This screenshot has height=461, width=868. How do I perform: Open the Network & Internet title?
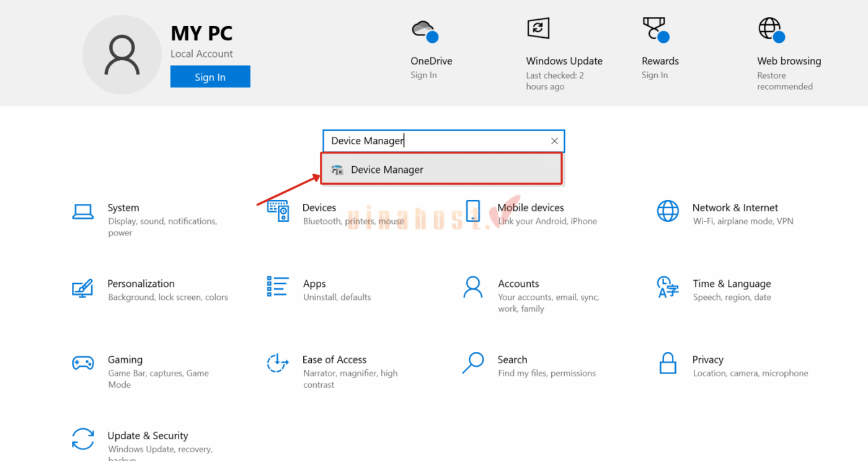coord(735,208)
